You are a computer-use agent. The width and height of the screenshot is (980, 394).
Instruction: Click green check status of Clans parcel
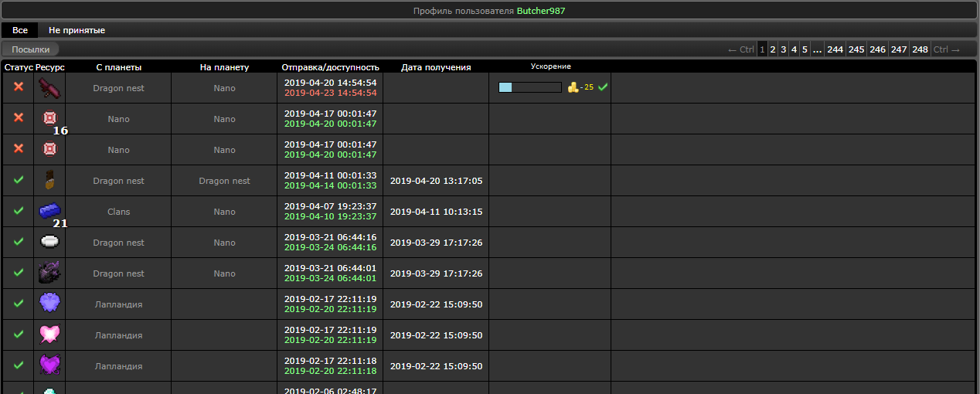pos(19,211)
